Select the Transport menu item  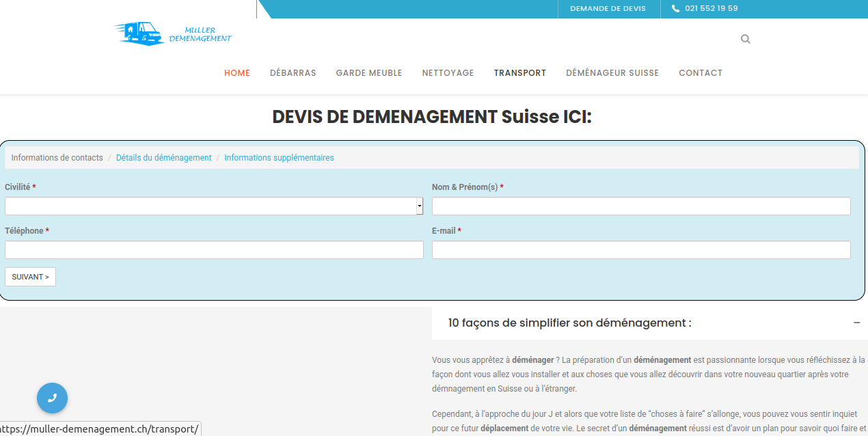(520, 73)
